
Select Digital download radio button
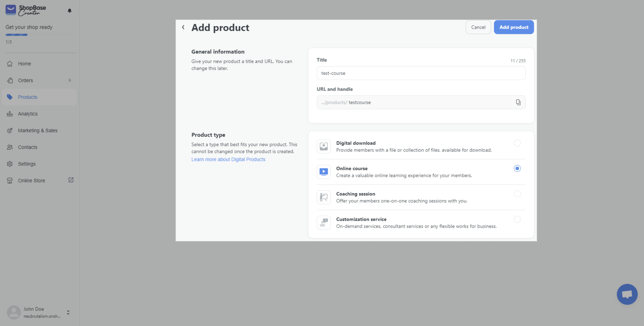(517, 143)
